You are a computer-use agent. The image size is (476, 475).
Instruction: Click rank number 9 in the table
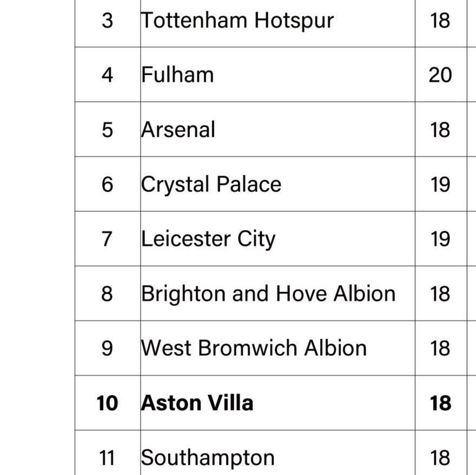click(x=107, y=348)
